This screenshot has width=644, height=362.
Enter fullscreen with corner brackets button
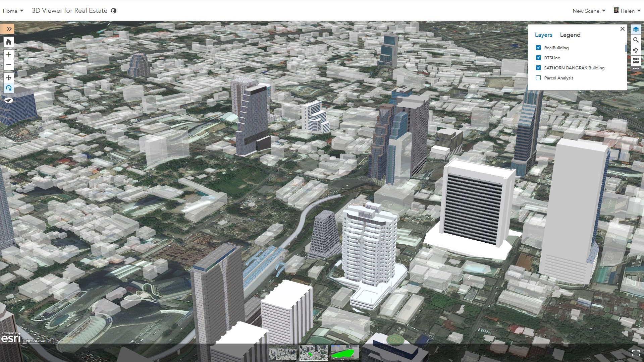[x=636, y=353]
